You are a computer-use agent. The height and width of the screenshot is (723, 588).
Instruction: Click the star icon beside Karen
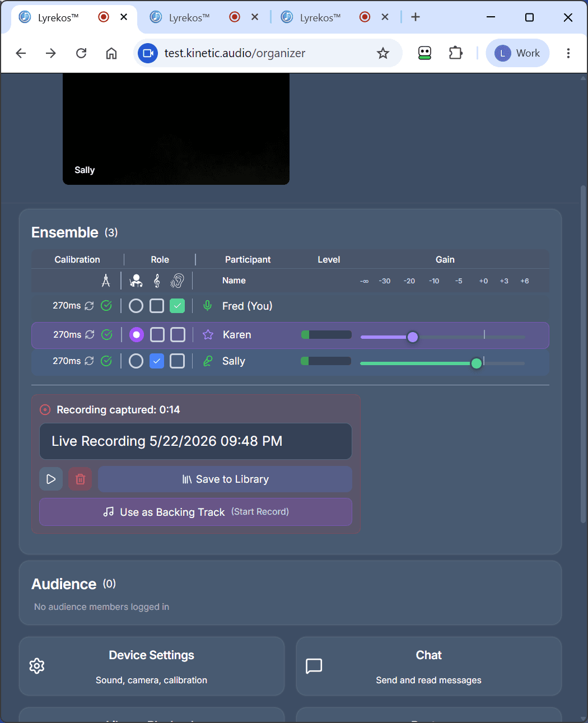(208, 334)
